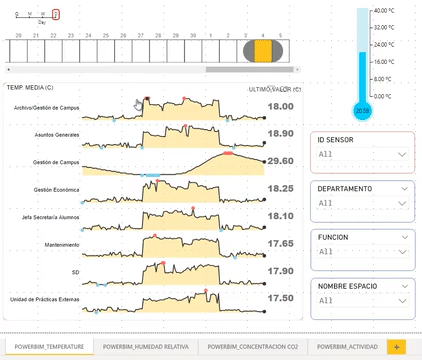This screenshot has height=360, width=422.
Task: Click thermometer bulb showing 20.58
Action: point(362,111)
